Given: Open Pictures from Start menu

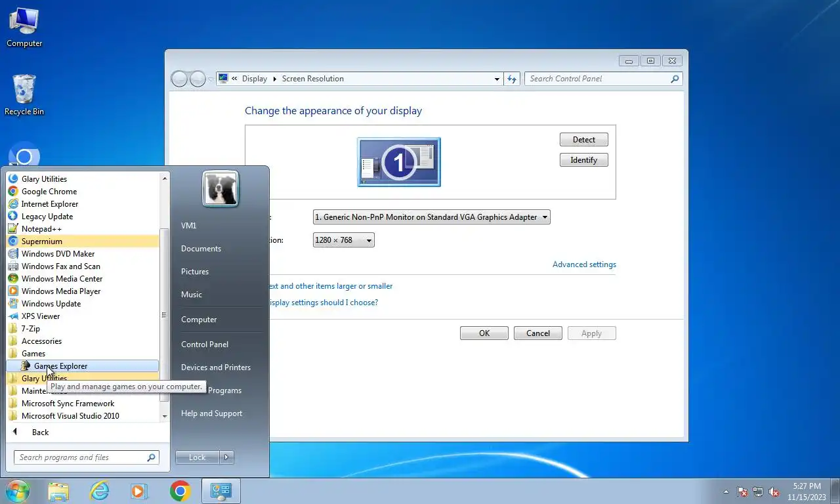Looking at the screenshot, I should pos(195,272).
